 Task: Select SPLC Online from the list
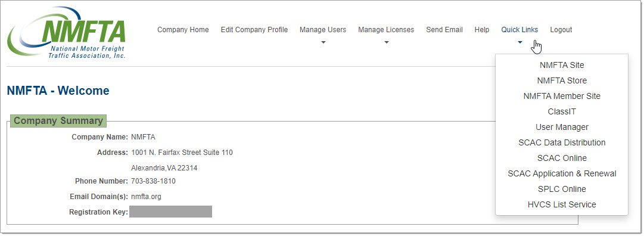(x=562, y=189)
